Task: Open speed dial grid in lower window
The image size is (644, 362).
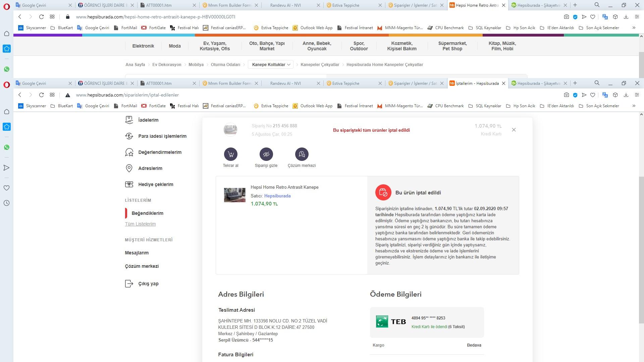Action: click(x=52, y=95)
